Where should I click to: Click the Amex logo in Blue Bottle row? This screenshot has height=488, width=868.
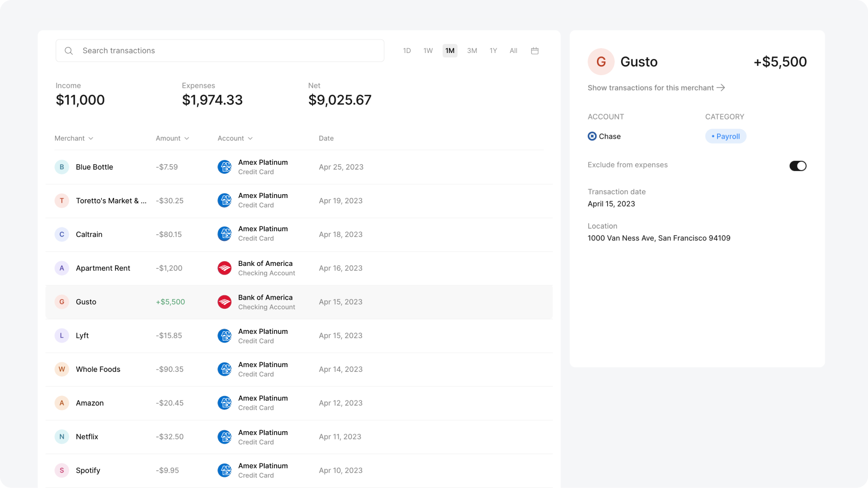coord(225,167)
